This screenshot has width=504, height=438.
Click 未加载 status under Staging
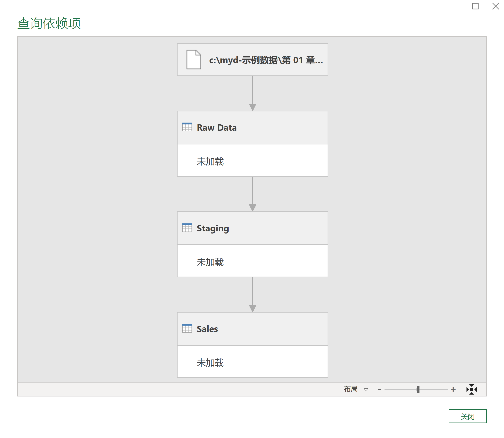[210, 262]
